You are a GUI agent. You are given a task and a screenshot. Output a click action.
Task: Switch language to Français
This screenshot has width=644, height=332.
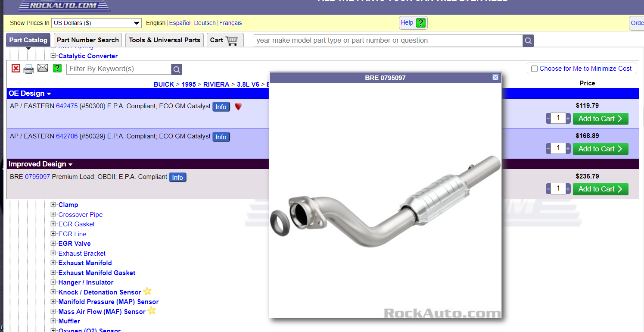pyautogui.click(x=230, y=23)
